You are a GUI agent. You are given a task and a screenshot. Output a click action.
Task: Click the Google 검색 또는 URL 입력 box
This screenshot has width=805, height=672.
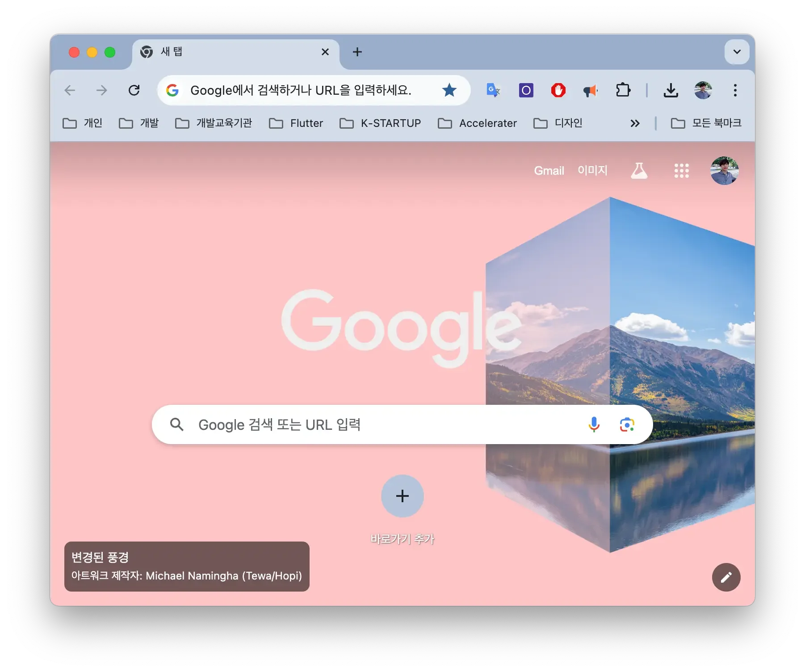(x=402, y=424)
